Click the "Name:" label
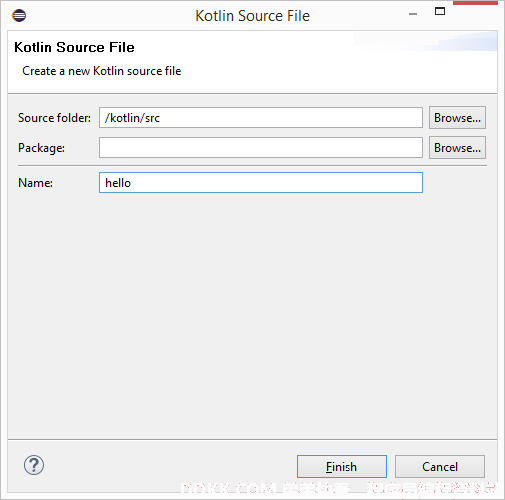Screen dimensions: 505x500 coord(35,183)
